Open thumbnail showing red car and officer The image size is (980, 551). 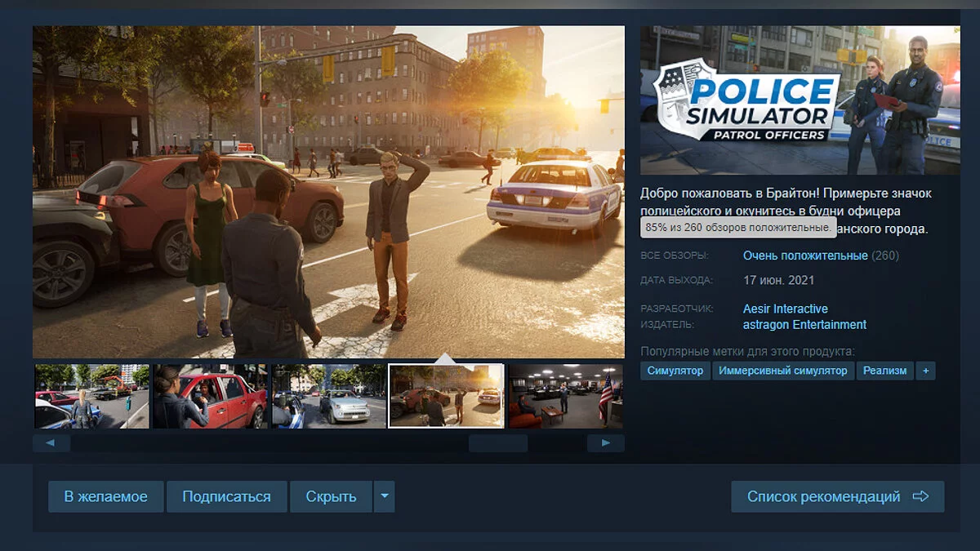pyautogui.click(x=210, y=396)
